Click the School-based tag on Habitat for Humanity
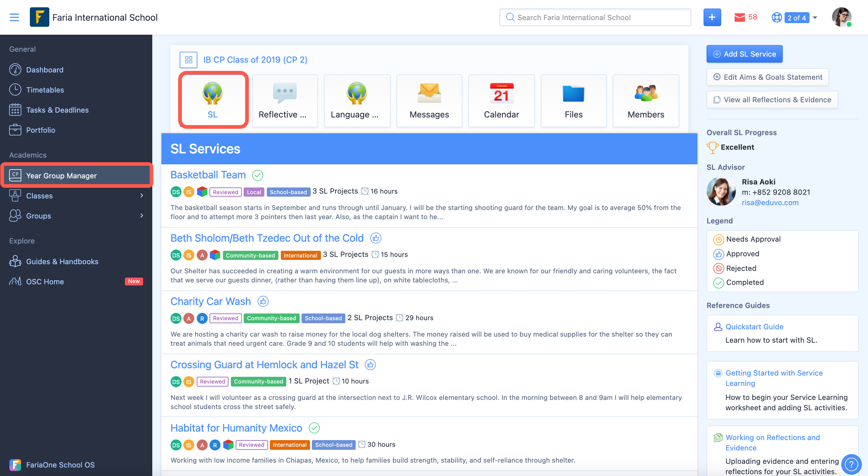The image size is (868, 476). pyautogui.click(x=333, y=445)
